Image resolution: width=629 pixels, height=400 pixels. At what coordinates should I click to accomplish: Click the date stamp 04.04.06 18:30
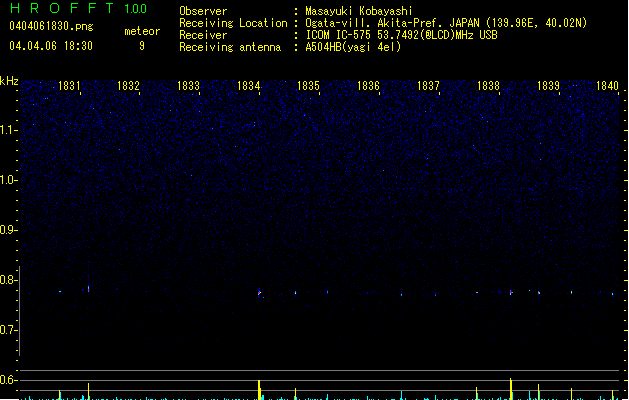51,46
